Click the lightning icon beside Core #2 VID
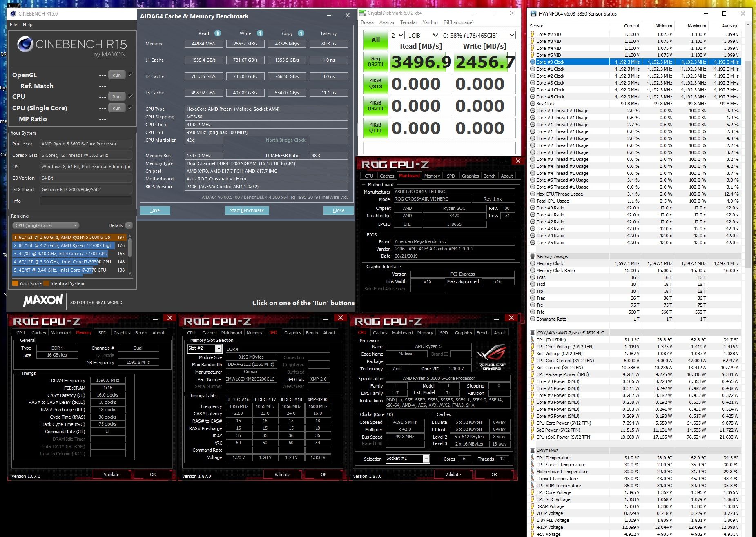756x537 pixels. [x=533, y=34]
